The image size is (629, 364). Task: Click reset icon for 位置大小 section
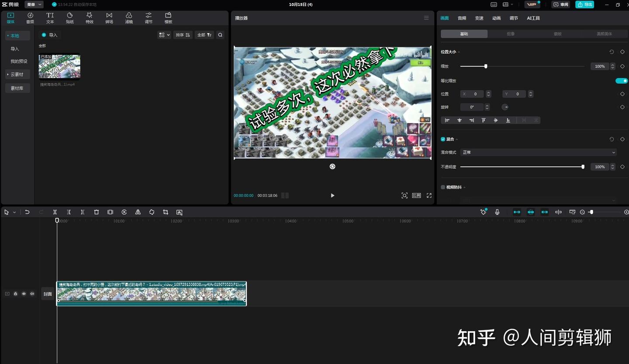(612, 52)
